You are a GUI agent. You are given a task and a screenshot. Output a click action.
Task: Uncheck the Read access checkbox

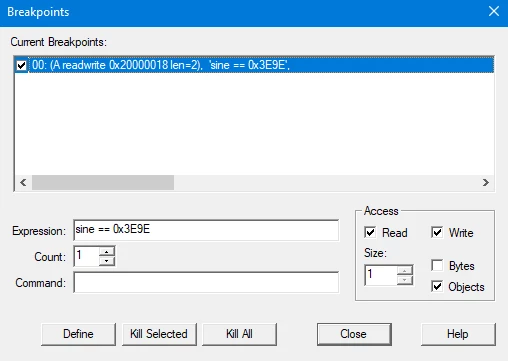coord(370,232)
